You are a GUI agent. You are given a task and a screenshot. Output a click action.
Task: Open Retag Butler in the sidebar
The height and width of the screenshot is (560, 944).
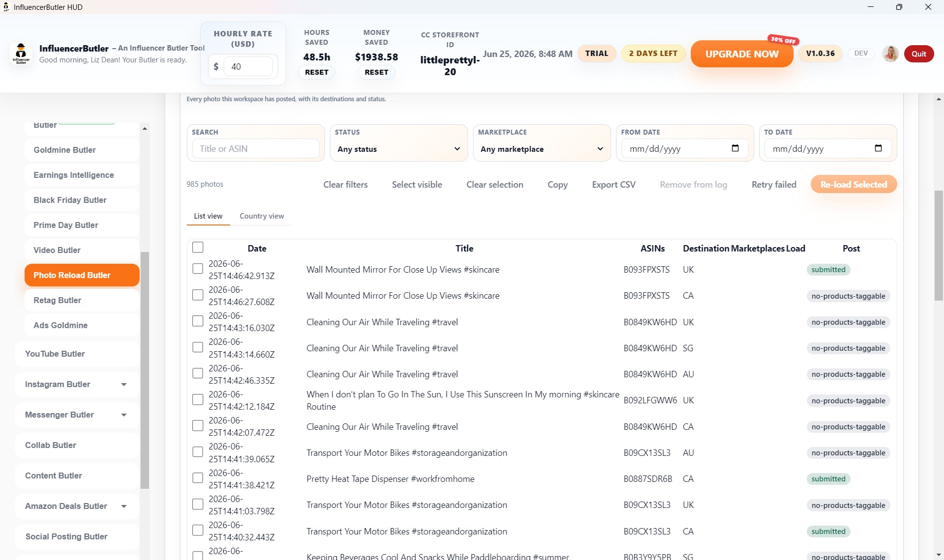[82, 300]
